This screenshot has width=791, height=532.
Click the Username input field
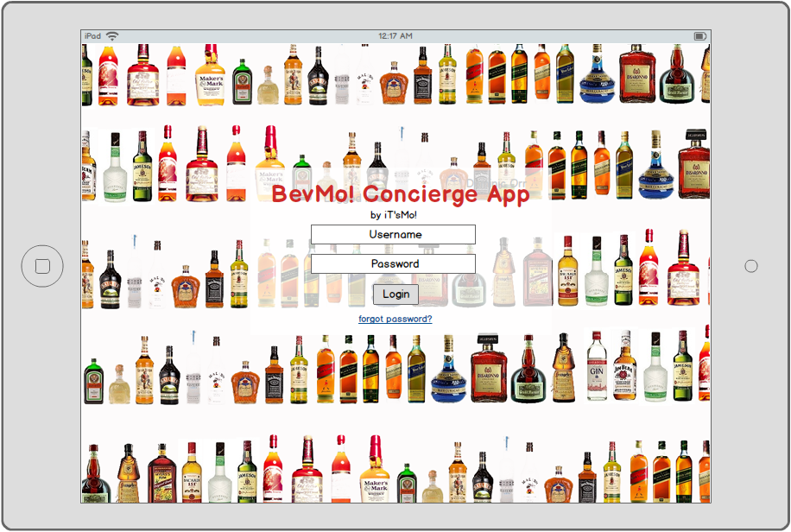pos(393,234)
